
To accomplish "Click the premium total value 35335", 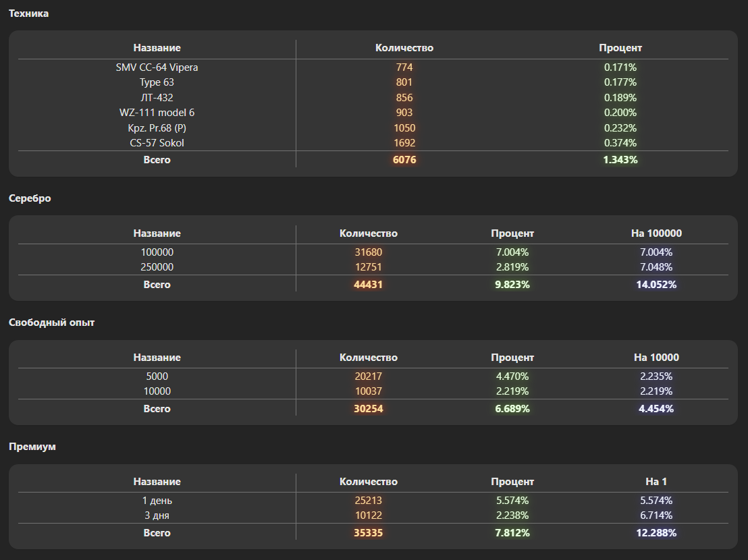I will point(368,533).
